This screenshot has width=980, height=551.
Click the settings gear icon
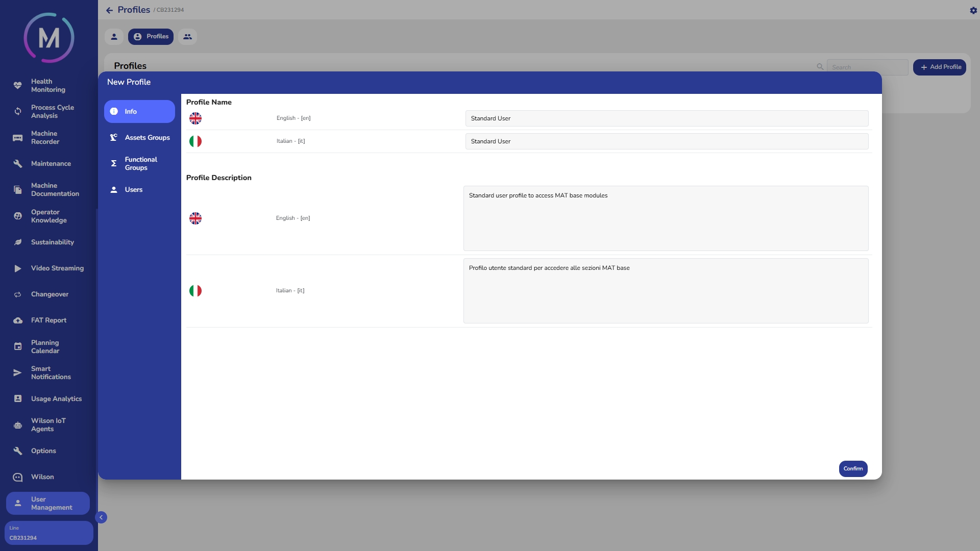pos(973,10)
